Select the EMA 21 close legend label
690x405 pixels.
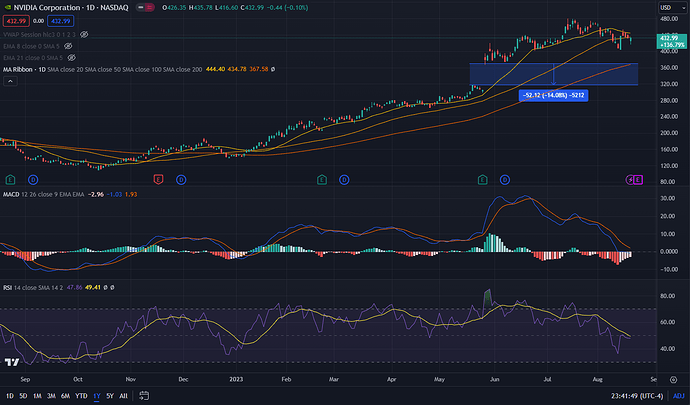pos(33,58)
